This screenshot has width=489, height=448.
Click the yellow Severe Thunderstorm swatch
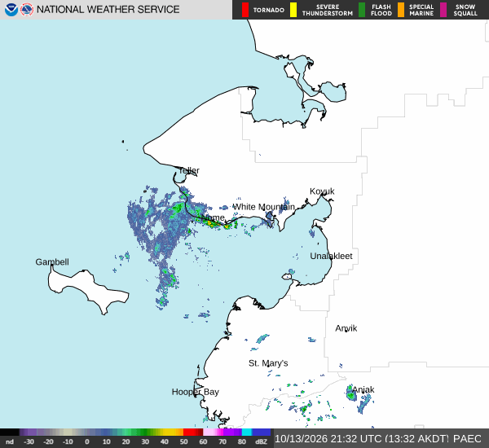tap(293, 10)
